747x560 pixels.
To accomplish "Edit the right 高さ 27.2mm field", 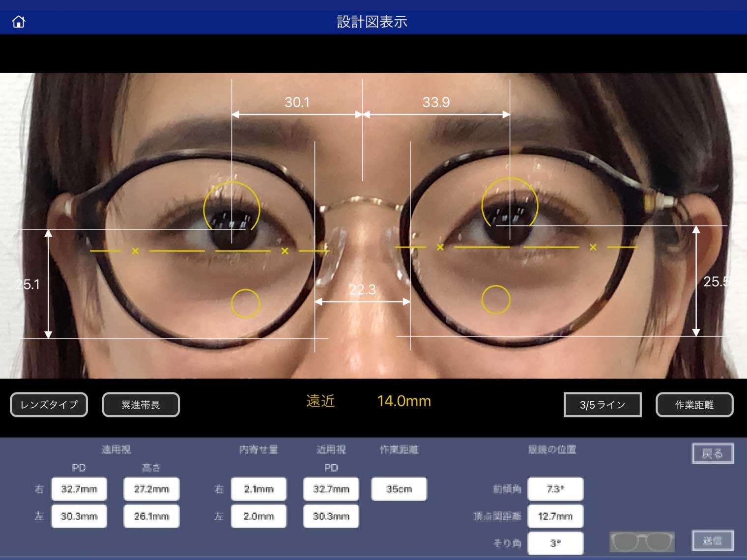I will 151,489.
